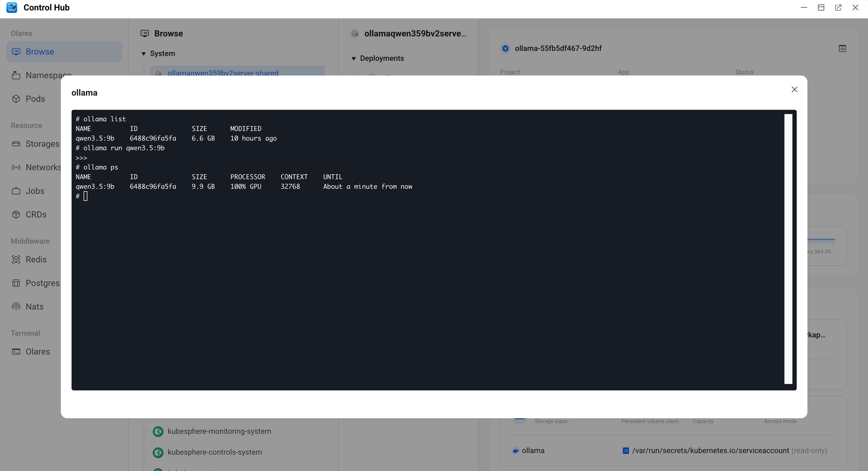Select kubesphere-controls-system namespace
Image resolution: width=868 pixels, height=471 pixels.
coord(215,452)
